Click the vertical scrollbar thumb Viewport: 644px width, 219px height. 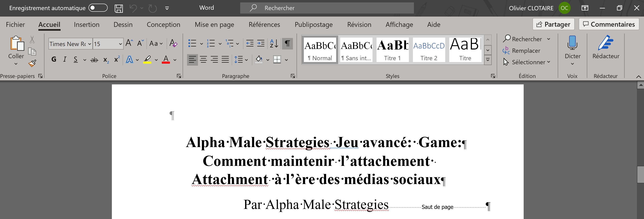(640, 175)
